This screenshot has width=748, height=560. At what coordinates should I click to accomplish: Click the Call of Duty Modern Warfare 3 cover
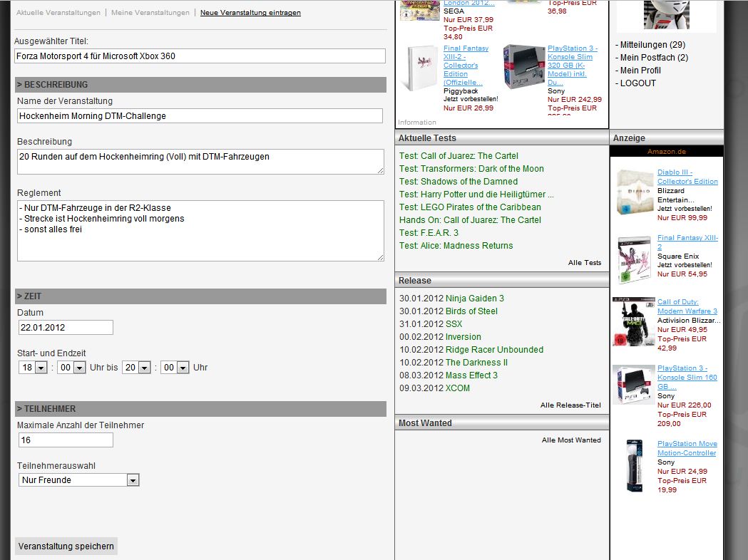(x=633, y=322)
